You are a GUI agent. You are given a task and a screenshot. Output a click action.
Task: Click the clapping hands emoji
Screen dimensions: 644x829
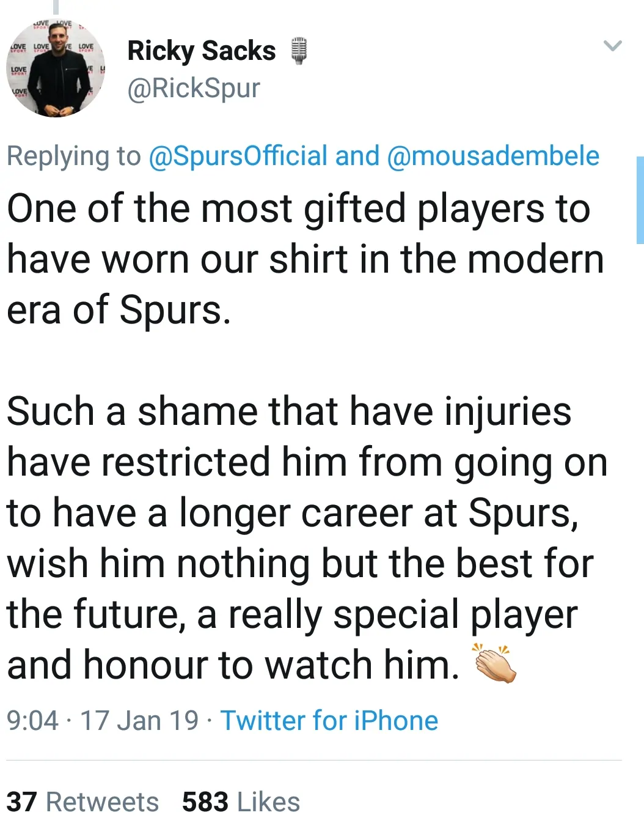coord(495,663)
